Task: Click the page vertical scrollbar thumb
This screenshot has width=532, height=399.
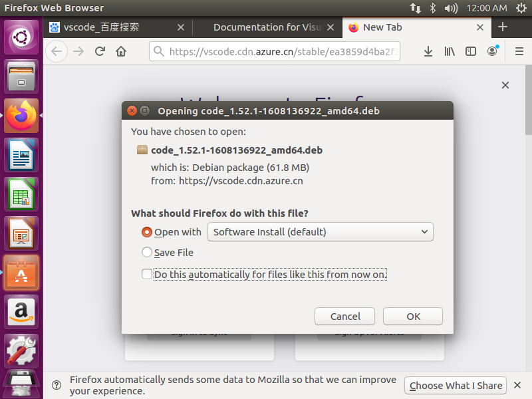Action: [528, 100]
